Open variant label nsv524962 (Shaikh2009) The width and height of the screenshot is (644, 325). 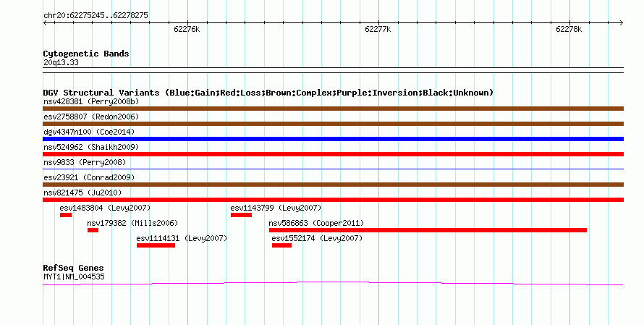pos(91,147)
